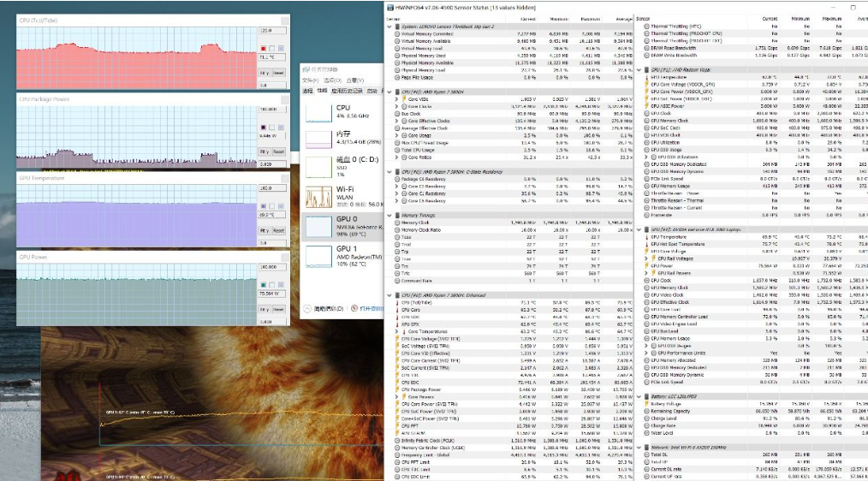This screenshot has width=868, height=481.
Task: Click the chip icon of the Memory Timings group
Action: coord(397,216)
